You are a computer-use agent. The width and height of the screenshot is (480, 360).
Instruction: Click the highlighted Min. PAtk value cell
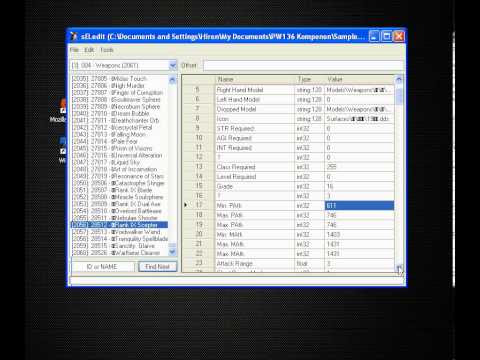coord(359,206)
